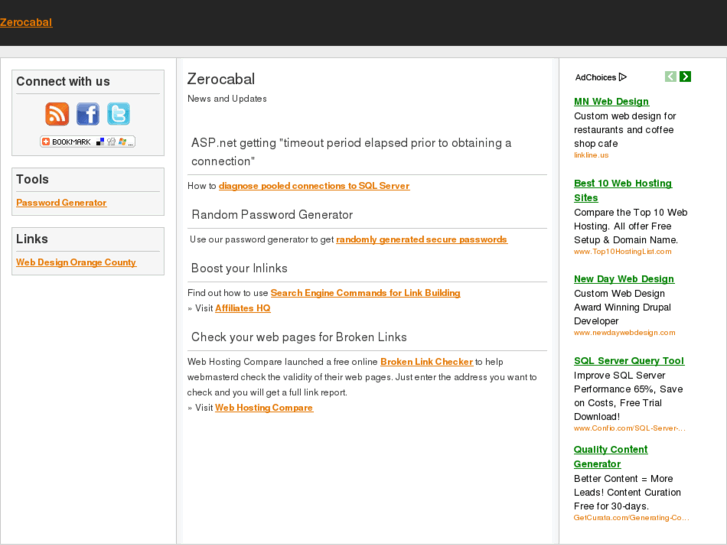Click the Links sidebar heading
Viewport: 727px width, 545px height.
click(x=32, y=239)
